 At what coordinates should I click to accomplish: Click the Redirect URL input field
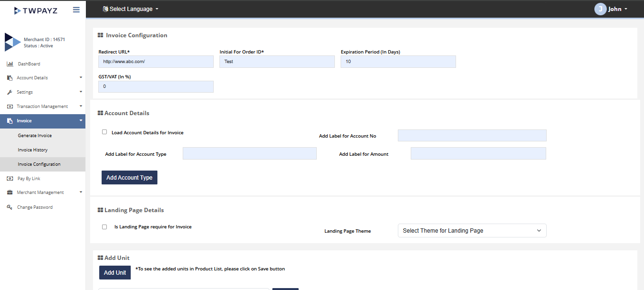point(156,62)
